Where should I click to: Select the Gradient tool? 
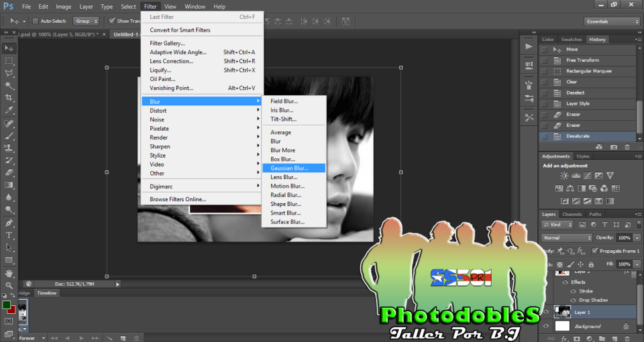(x=9, y=185)
